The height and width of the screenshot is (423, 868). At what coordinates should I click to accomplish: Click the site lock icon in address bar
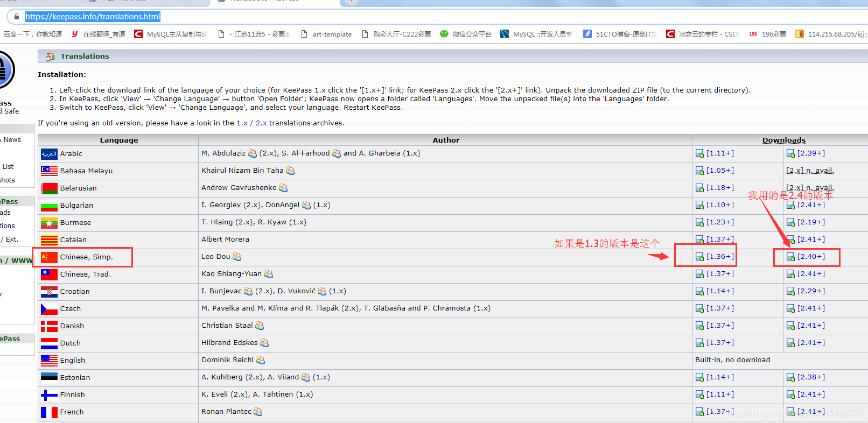pos(17,17)
